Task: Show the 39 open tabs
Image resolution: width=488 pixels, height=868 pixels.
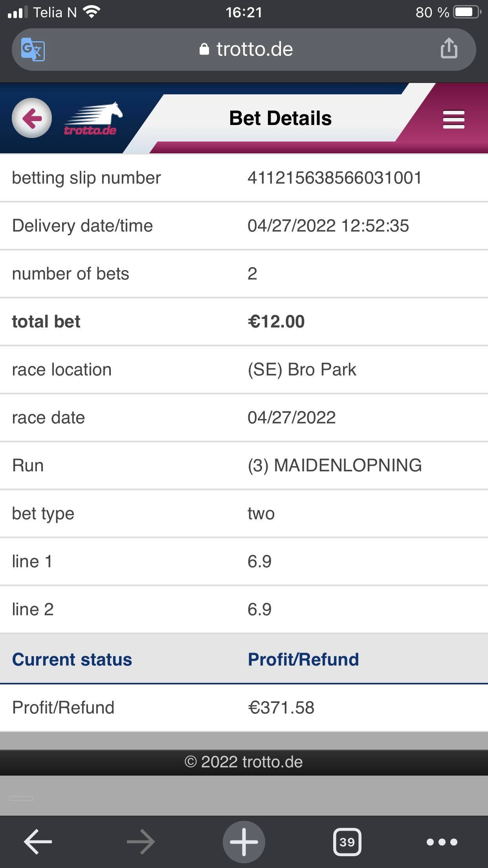Action: click(x=347, y=842)
